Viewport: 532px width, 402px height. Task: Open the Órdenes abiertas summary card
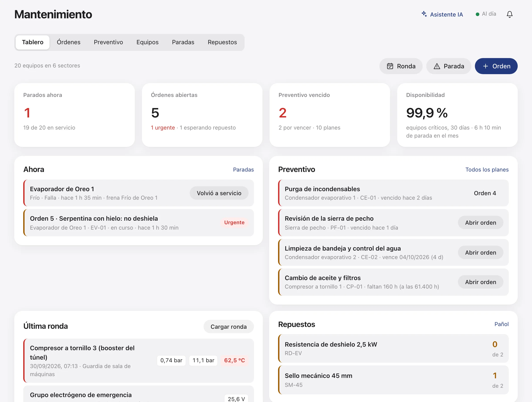(x=202, y=115)
